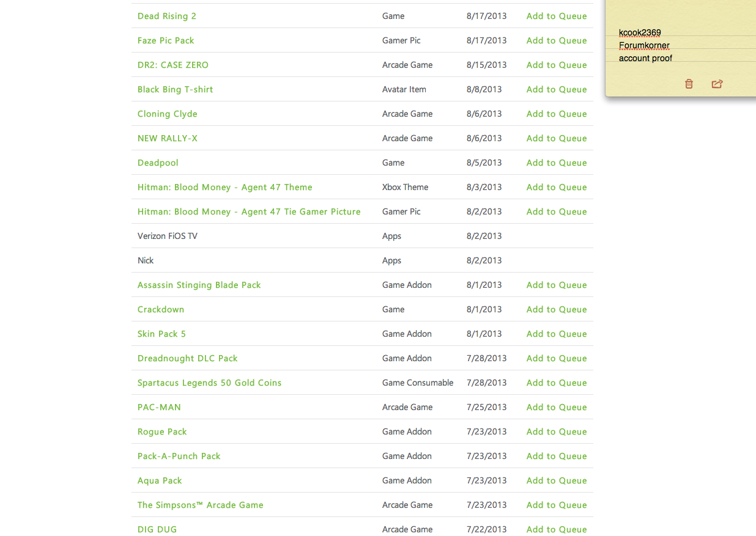The image size is (756, 536).
Task: Open the PAC-MAN link
Action: tap(159, 407)
